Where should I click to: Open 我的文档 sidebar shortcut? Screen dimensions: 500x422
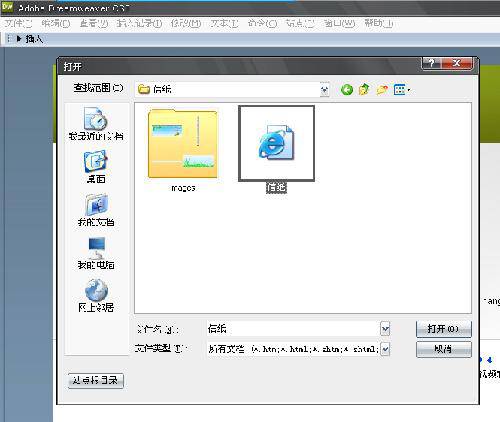(x=96, y=210)
